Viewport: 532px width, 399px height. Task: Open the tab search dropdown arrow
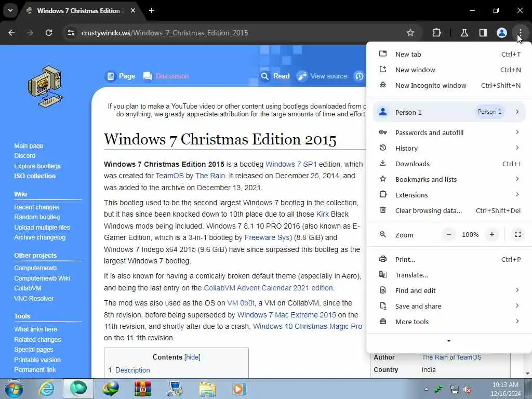10,10
